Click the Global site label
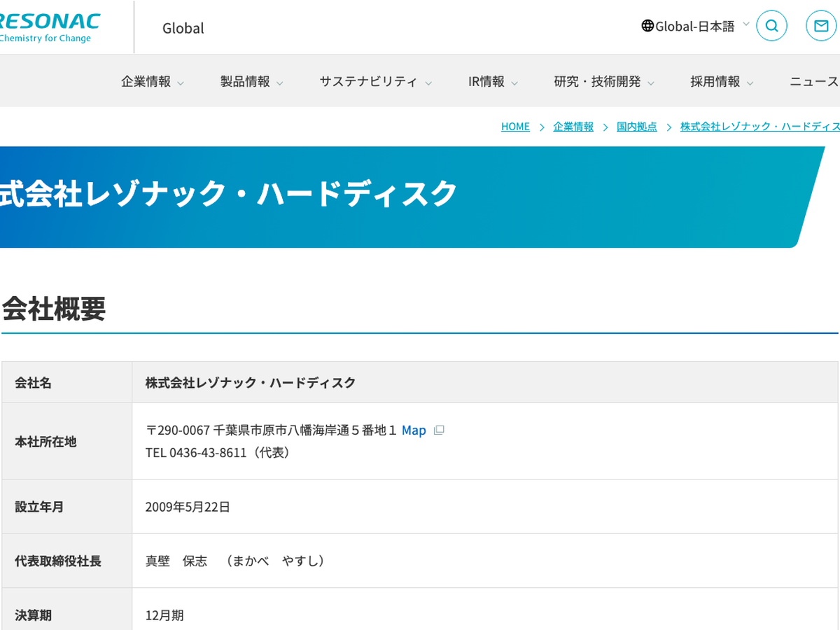Screen dimensions: 840x630 click(183, 28)
